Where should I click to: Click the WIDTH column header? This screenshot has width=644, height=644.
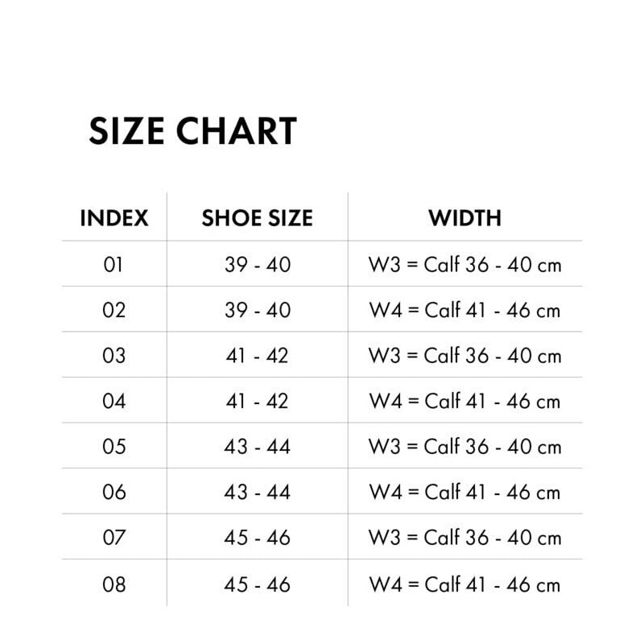click(464, 218)
